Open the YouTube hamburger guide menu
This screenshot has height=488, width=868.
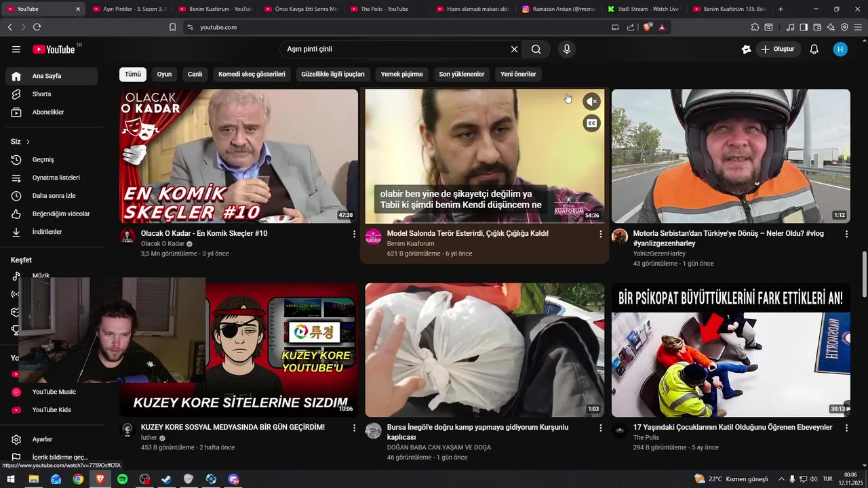pyautogui.click(x=16, y=49)
